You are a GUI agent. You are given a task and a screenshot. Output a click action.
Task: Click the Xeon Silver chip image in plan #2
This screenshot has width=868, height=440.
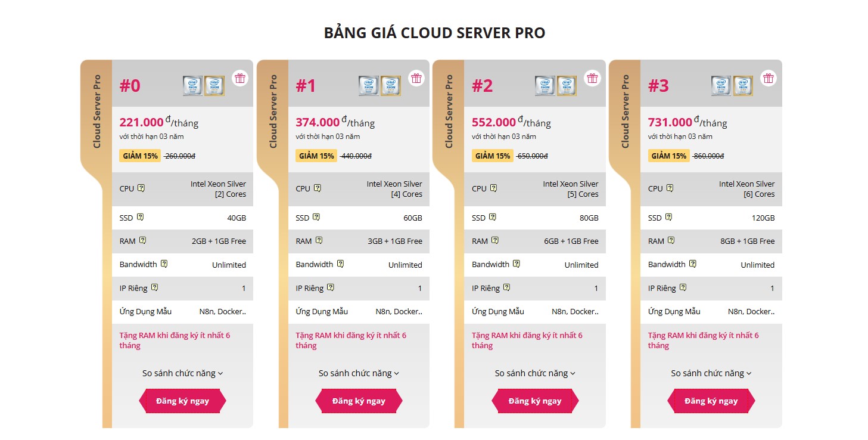coord(545,86)
